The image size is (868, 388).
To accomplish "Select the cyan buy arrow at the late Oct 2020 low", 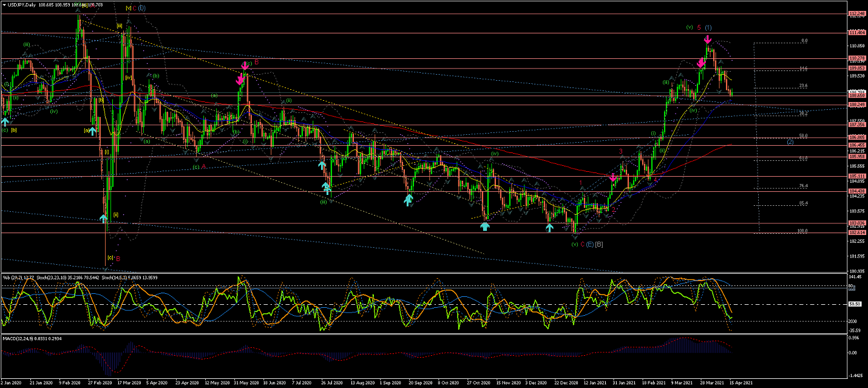I will pyautogui.click(x=485, y=226).
